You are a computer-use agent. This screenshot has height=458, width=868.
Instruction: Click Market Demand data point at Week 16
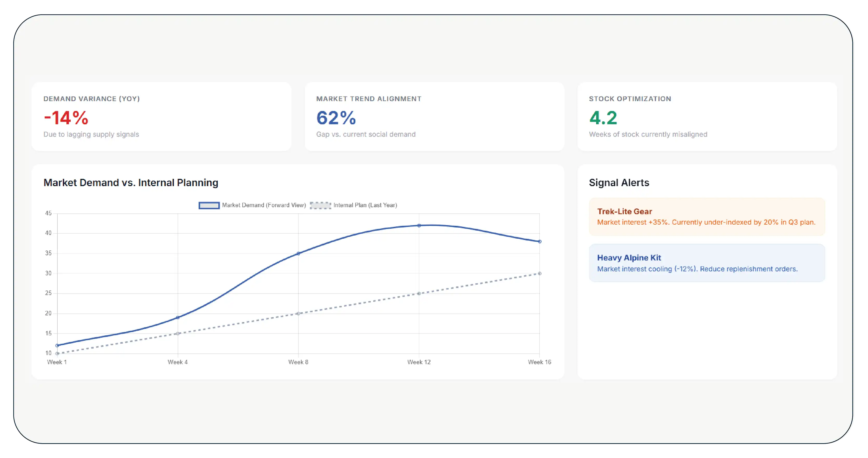[x=540, y=241]
